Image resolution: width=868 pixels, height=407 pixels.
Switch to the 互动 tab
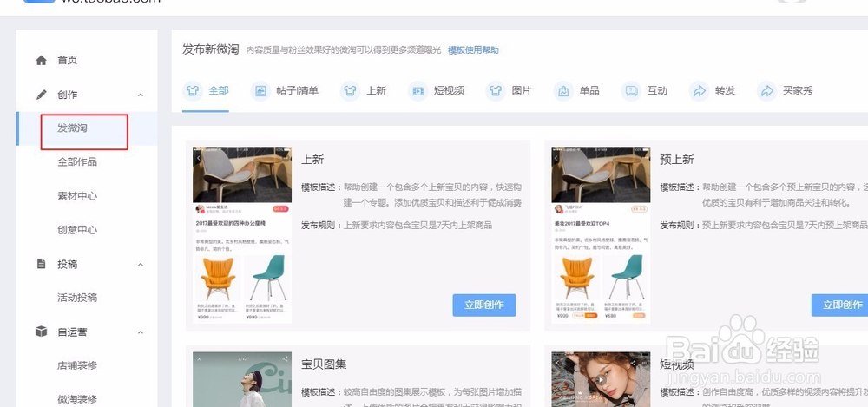point(644,91)
